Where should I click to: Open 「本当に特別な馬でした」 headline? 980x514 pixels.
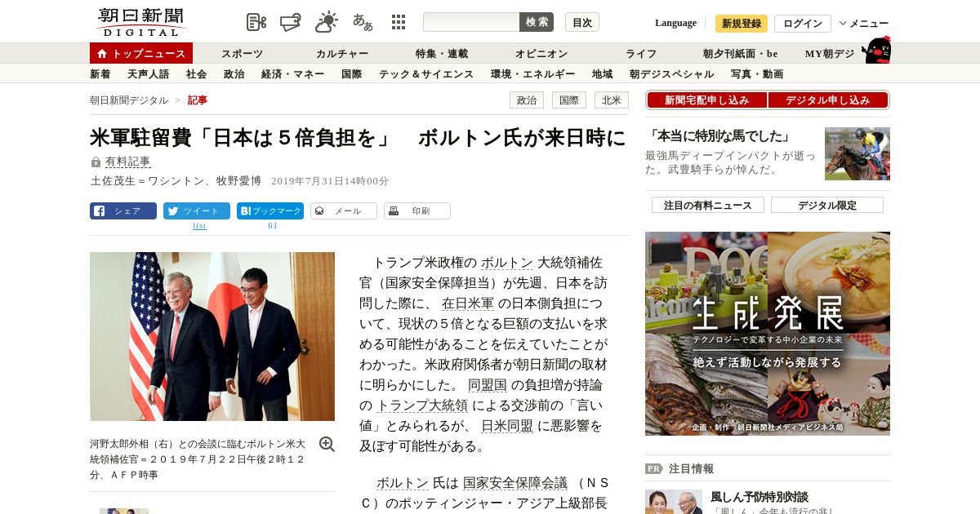point(719,136)
